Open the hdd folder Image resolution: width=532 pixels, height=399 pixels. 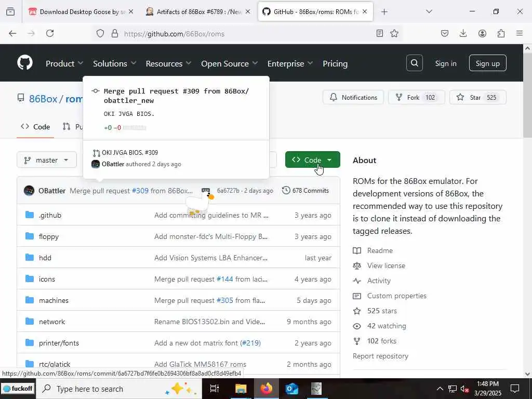coord(45,258)
